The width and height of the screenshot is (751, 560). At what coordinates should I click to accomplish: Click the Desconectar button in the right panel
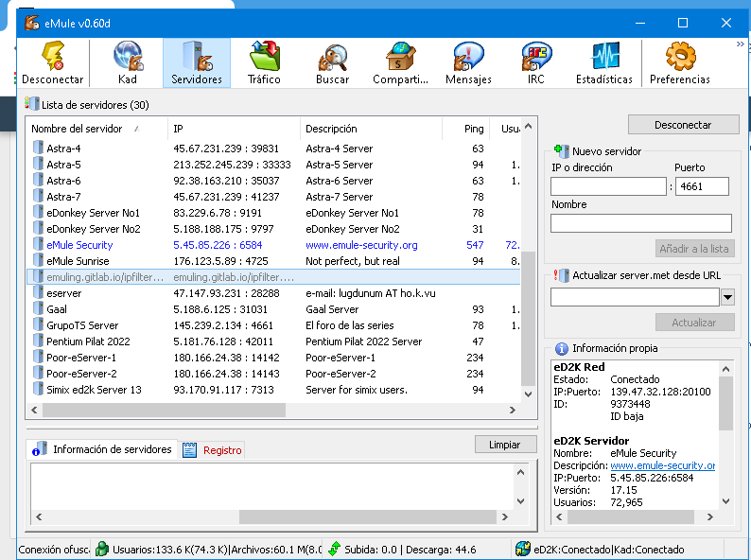click(x=684, y=125)
